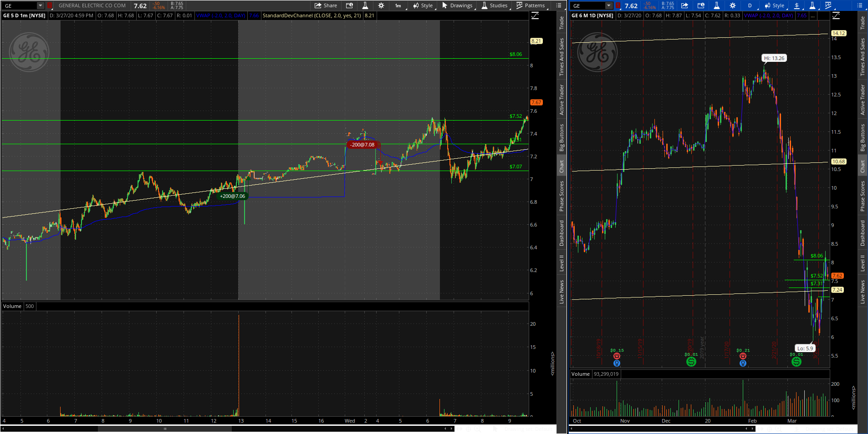Viewport: 868px width, 434px height.
Task: Open Live News tab in far-right sidebar
Action: [863, 292]
